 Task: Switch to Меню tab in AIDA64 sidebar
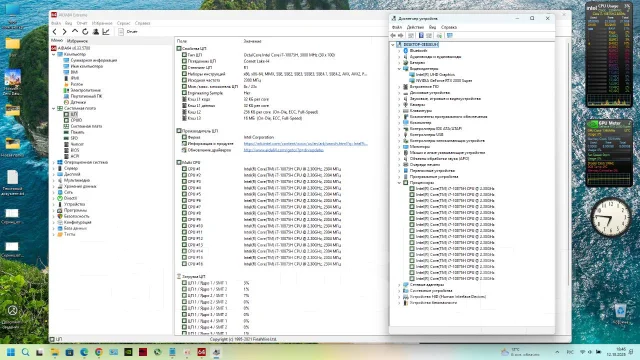57,41
